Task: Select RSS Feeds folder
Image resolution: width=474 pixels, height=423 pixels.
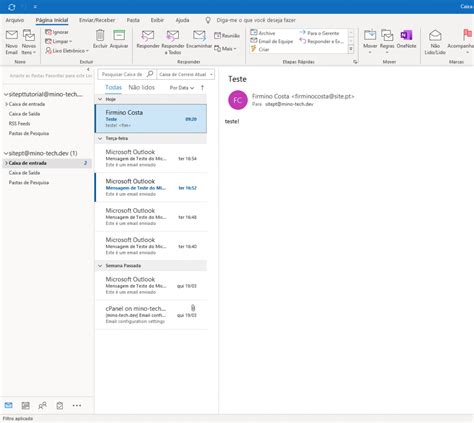Action: tap(19, 124)
